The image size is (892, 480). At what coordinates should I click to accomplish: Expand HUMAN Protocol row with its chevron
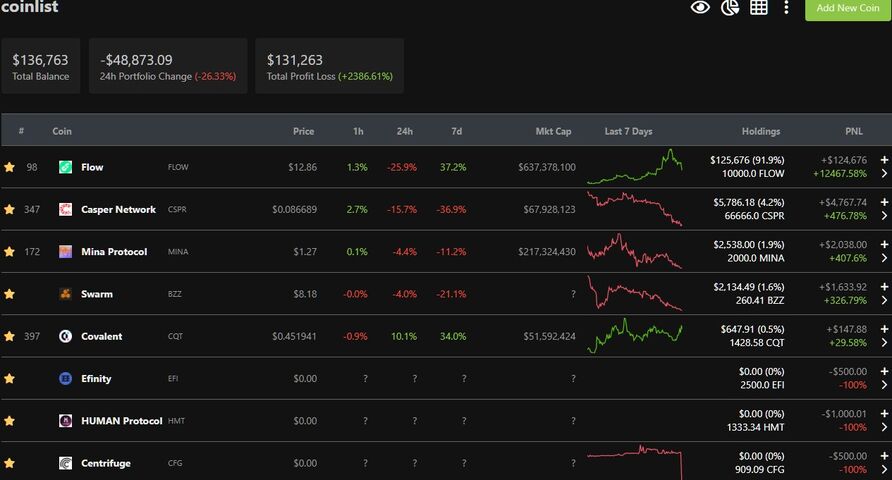point(884,427)
